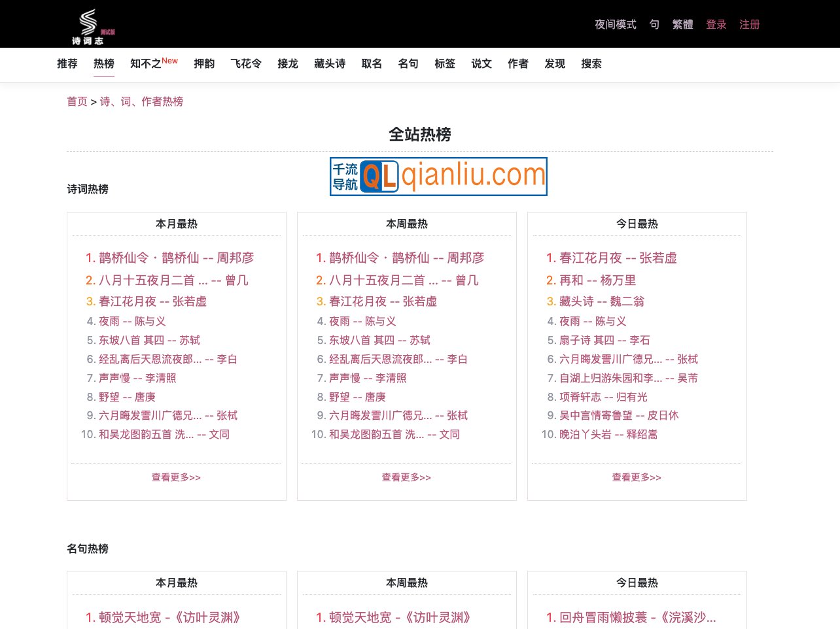Viewport: 840px width, 629px height.
Task: Open the 注册 registration page
Action: [x=749, y=24]
